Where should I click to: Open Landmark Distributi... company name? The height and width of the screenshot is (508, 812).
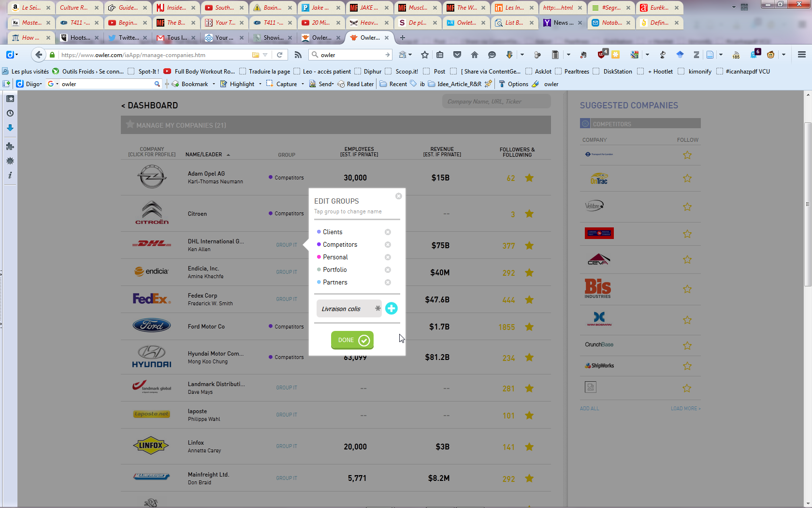click(x=216, y=384)
